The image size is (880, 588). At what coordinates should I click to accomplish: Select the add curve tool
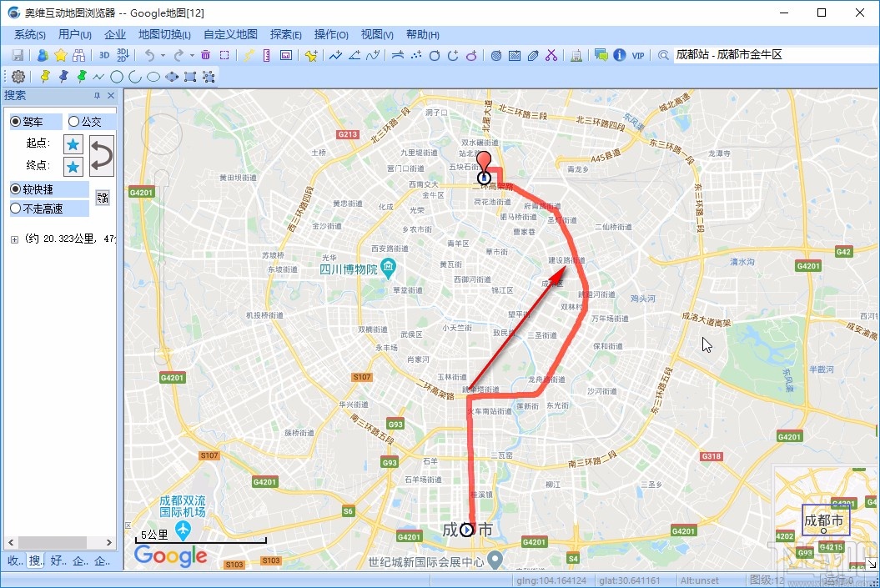373,55
